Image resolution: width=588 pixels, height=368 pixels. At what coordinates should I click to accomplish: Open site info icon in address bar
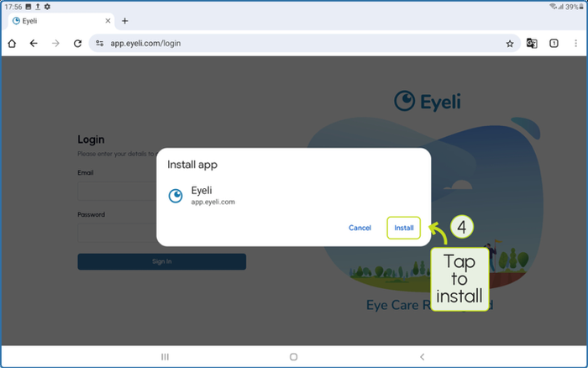pos(99,44)
